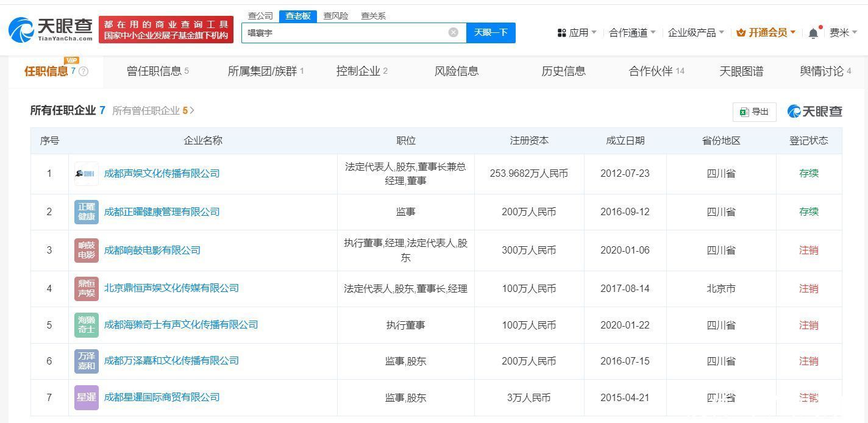The image size is (868, 423).
Task: Click the 万泽嘉和 company logo icon
Action: (x=86, y=361)
